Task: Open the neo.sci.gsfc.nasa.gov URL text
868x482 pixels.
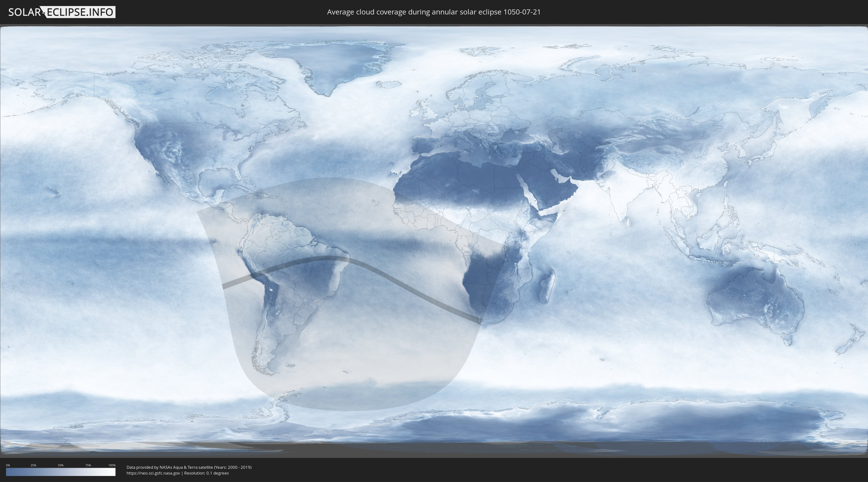Action: click(x=153, y=473)
